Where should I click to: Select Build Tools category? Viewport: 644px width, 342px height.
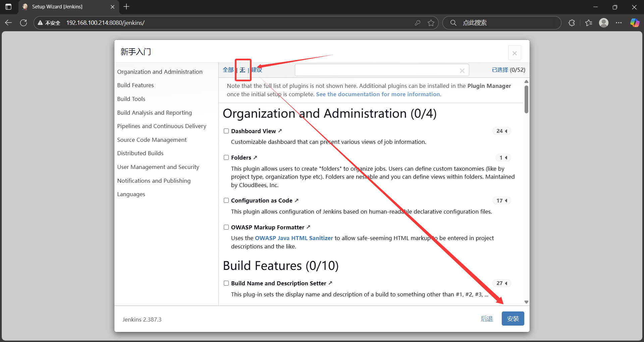[x=131, y=99]
